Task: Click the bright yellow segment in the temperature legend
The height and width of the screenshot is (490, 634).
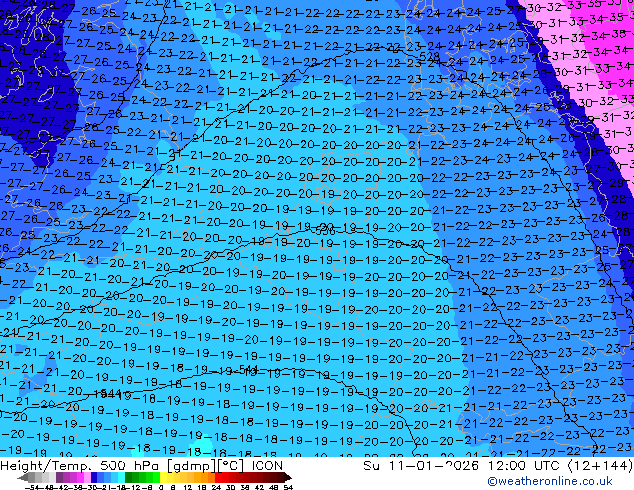Action: click(x=163, y=478)
